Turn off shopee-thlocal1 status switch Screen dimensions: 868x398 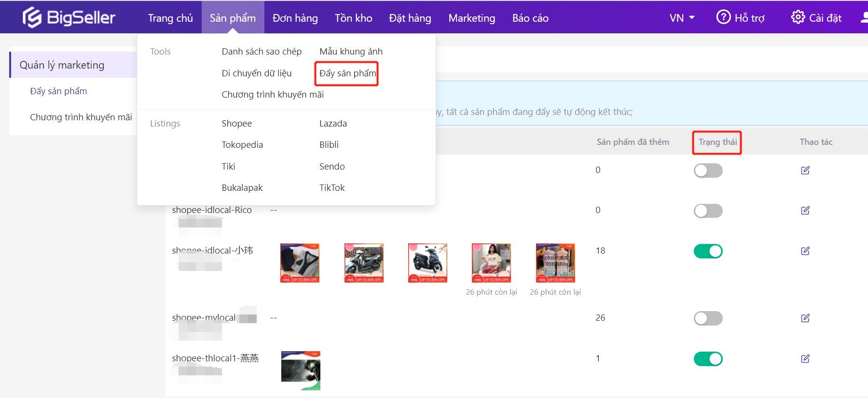(x=708, y=359)
